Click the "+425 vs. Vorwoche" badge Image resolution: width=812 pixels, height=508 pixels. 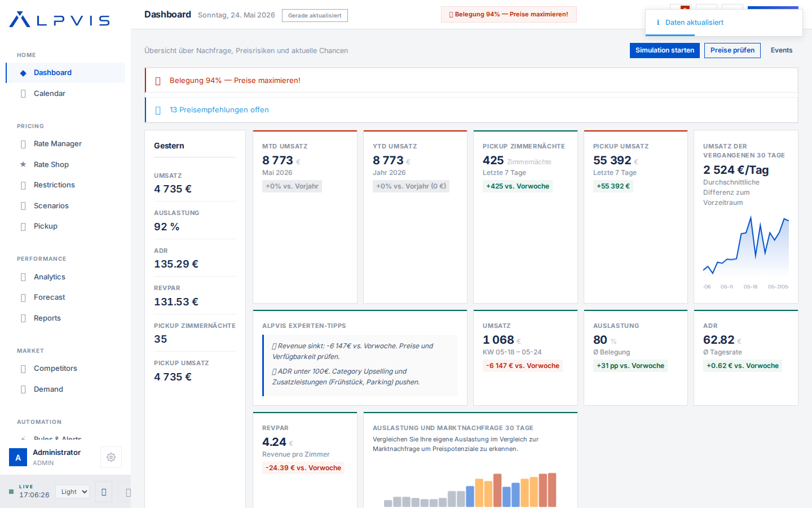point(518,186)
